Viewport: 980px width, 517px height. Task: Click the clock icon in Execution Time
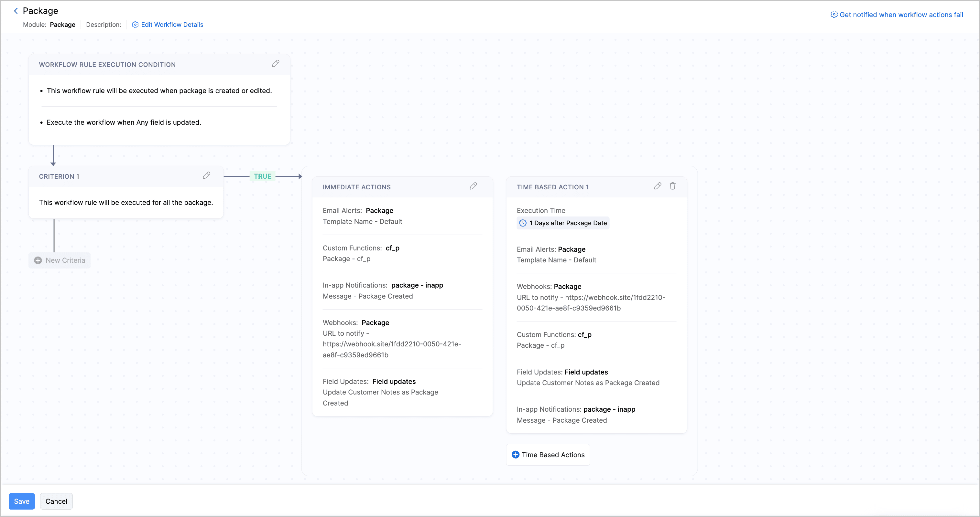tap(523, 223)
